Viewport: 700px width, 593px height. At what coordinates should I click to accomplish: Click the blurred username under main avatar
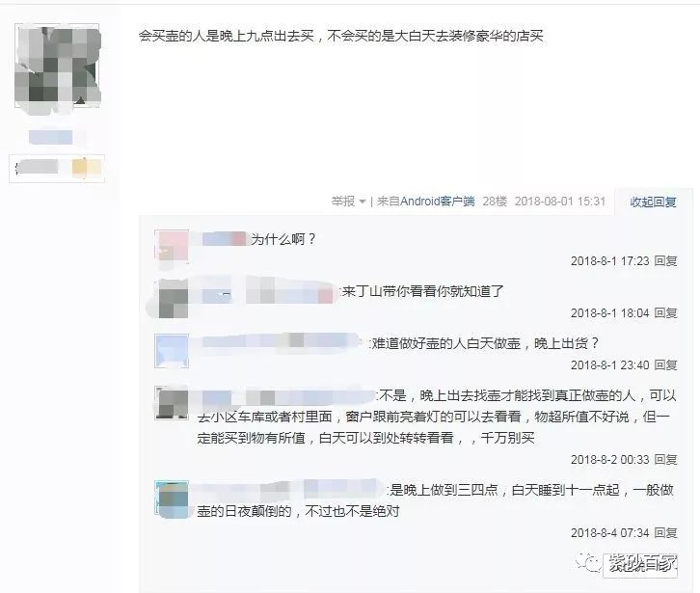50,137
